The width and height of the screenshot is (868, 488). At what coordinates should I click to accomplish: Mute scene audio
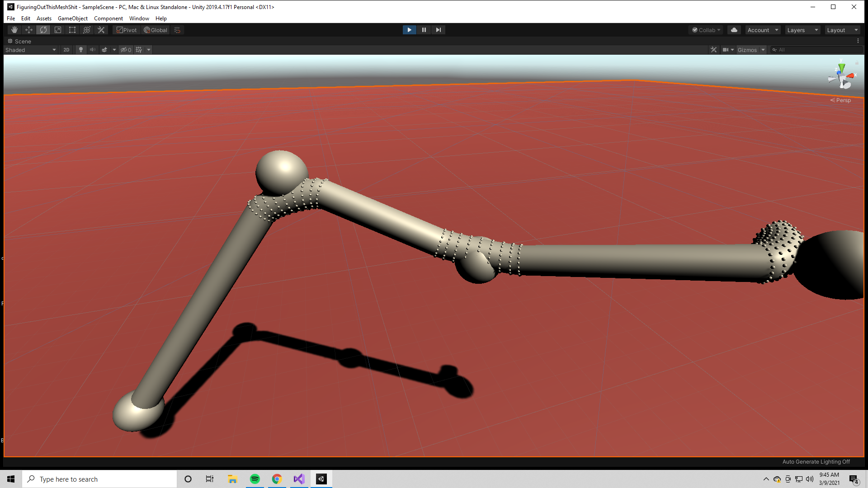pyautogui.click(x=93, y=50)
